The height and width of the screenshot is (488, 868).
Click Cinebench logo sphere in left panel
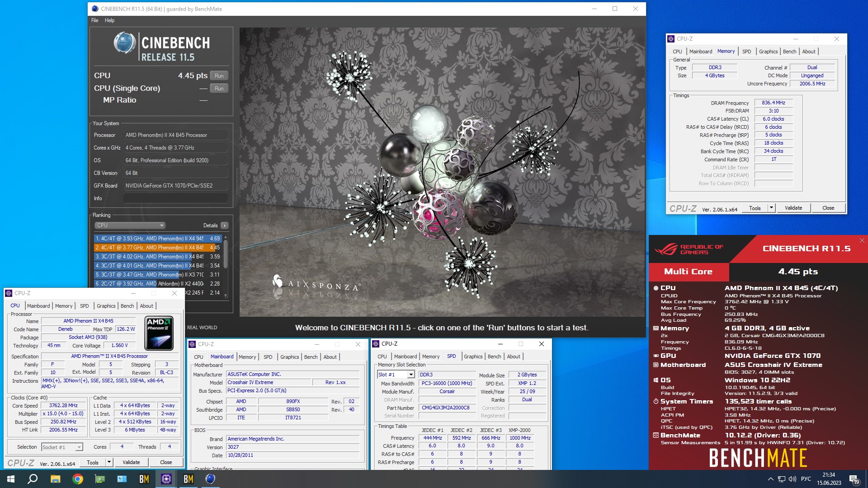pos(124,43)
